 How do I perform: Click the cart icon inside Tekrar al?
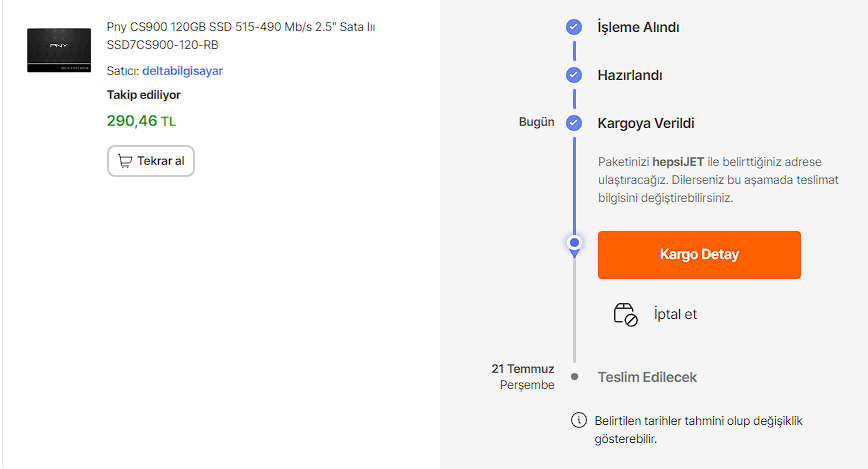tap(125, 161)
